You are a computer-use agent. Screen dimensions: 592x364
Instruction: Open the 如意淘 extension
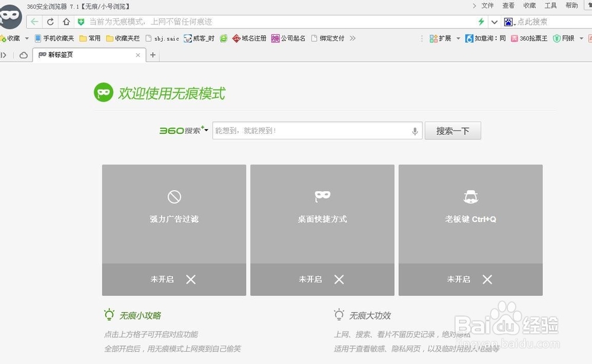[485, 38]
